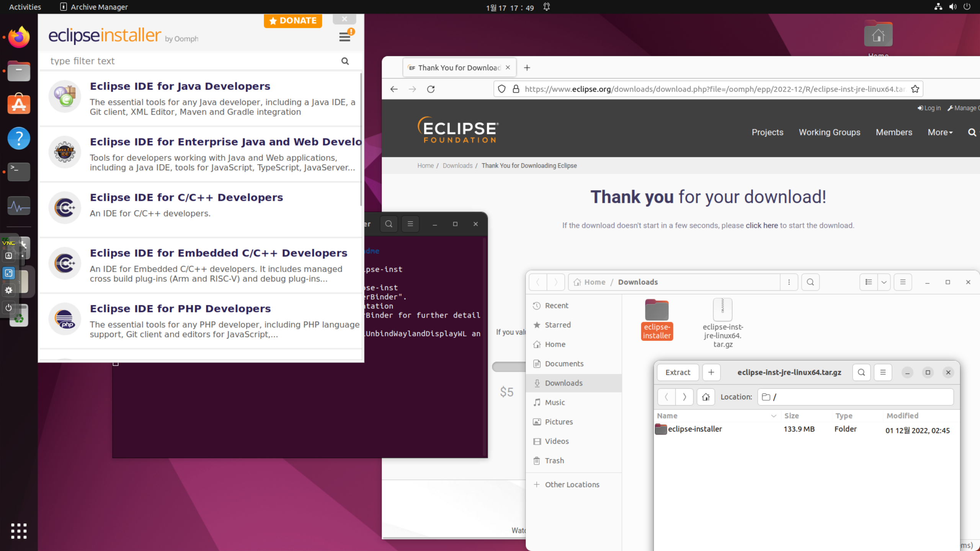Open Terminal from the Ubuntu dock

(x=19, y=172)
